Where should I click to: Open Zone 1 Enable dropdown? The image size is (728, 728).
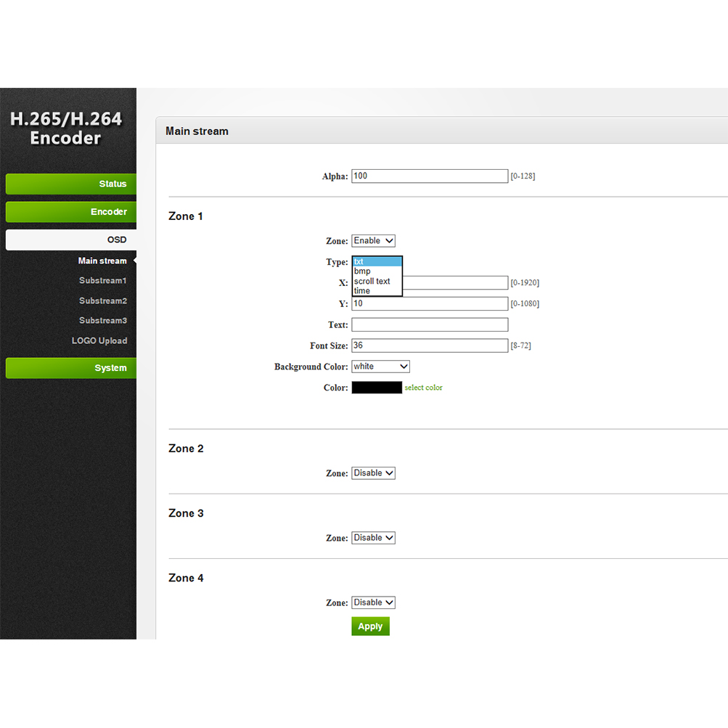373,240
